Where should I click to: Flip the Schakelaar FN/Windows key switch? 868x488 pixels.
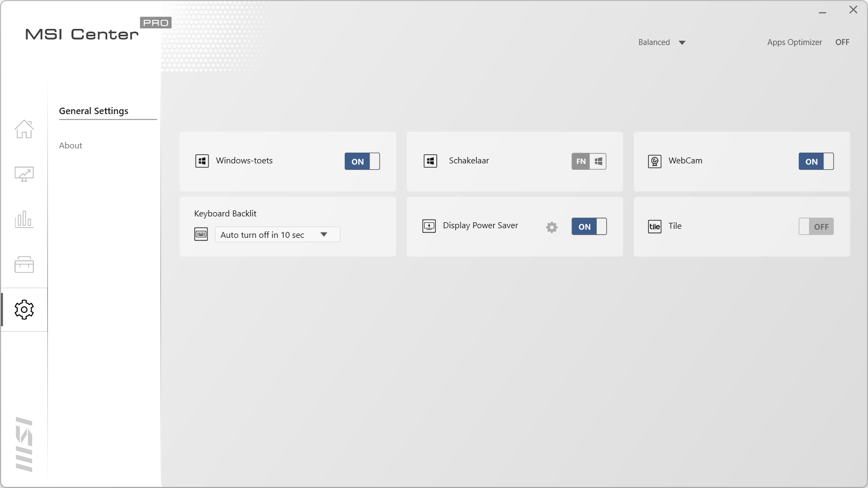click(x=589, y=161)
